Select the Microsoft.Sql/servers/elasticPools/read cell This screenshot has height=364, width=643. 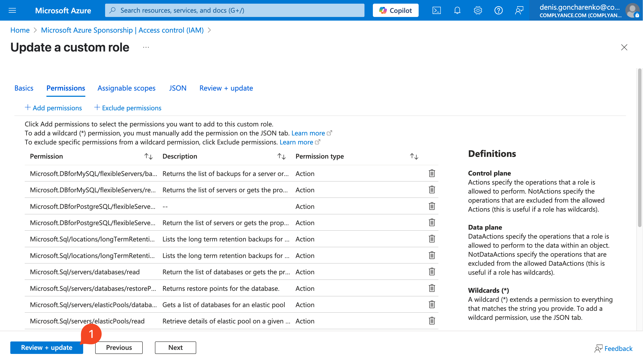pos(87,321)
